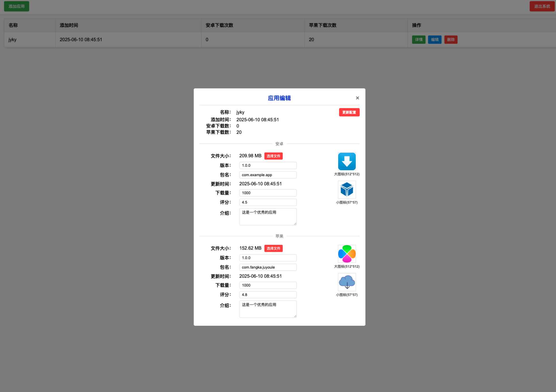
Task: Click the green 详情 button for jyky
Action: click(418, 40)
